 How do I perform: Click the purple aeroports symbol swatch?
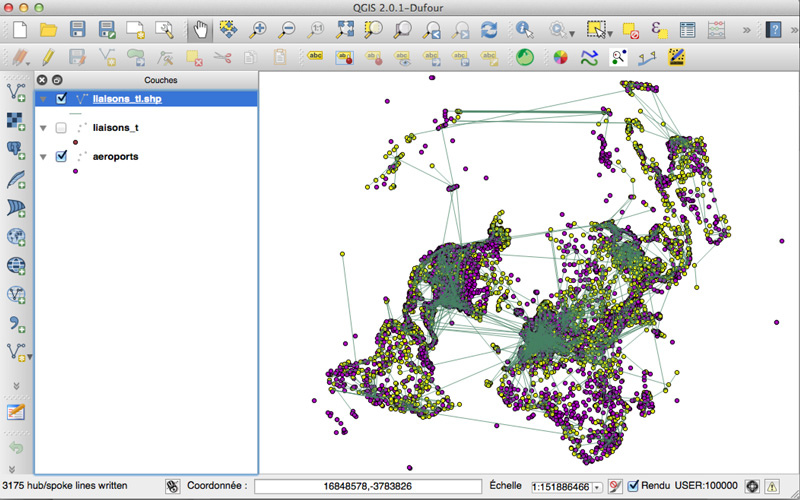(76, 171)
